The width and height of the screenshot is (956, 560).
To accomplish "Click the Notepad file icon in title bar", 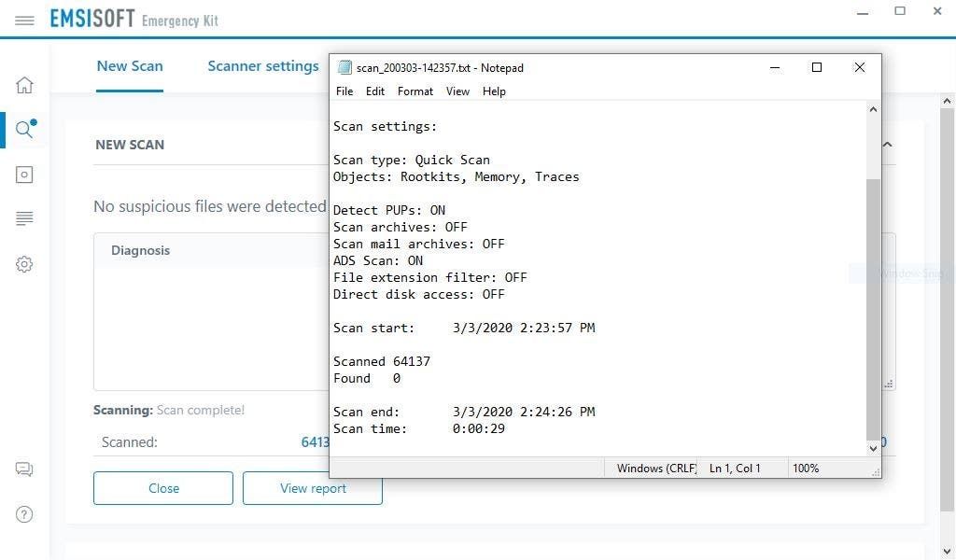I will click(344, 67).
